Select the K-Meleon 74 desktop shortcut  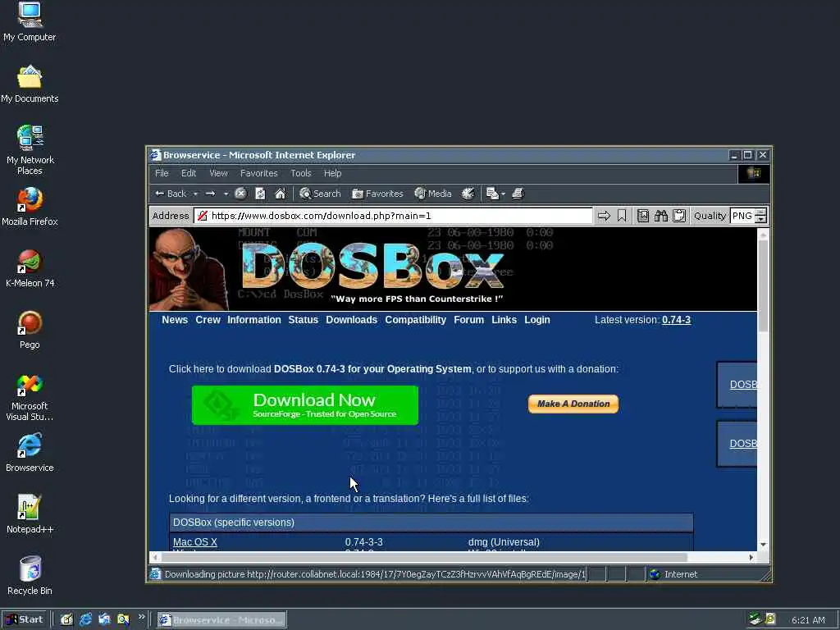point(30,269)
